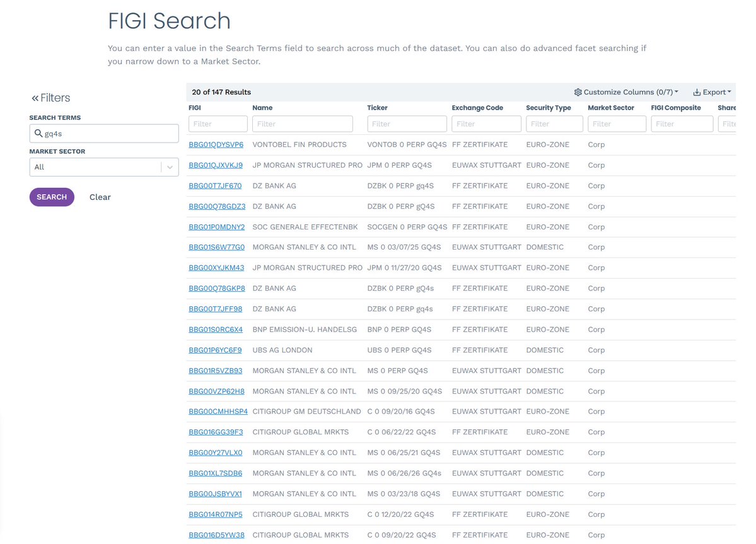Click ticker cell C 0 09/20/16 GQ4S
The width and height of the screenshot is (756, 544).
(400, 412)
